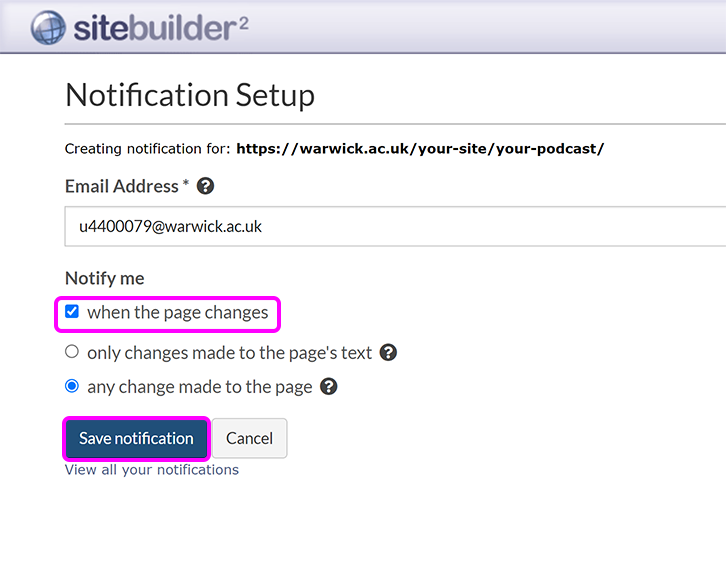
Task: Click the SiteBuilder globe logo icon
Action: click(x=47, y=28)
